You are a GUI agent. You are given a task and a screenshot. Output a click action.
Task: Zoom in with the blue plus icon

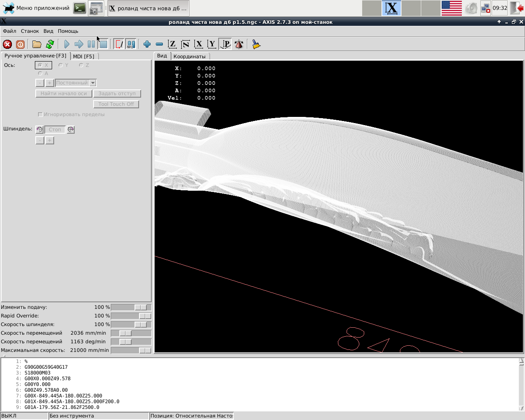147,44
